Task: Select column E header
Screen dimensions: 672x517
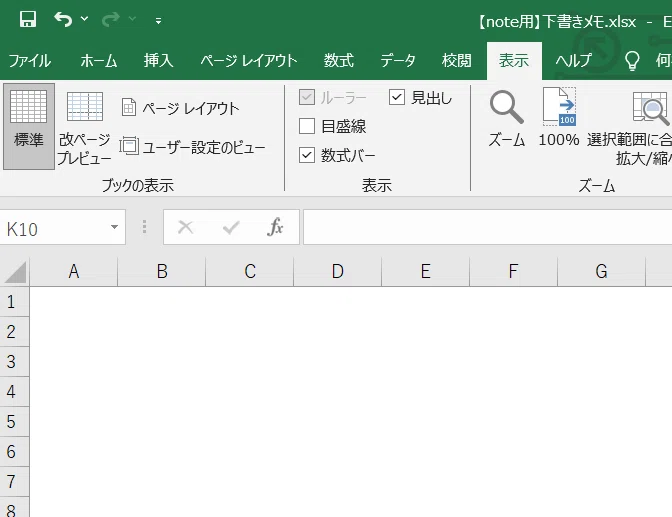Action: (x=426, y=271)
